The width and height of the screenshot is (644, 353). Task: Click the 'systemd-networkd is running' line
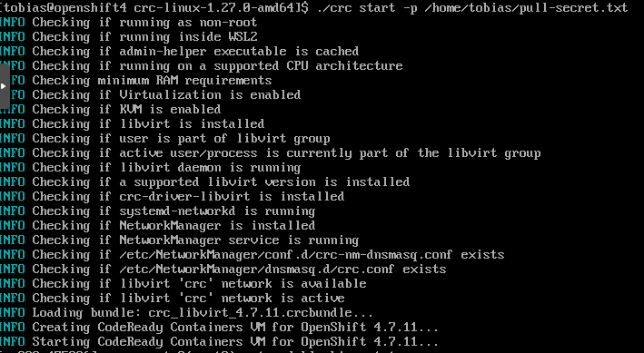click(x=157, y=211)
